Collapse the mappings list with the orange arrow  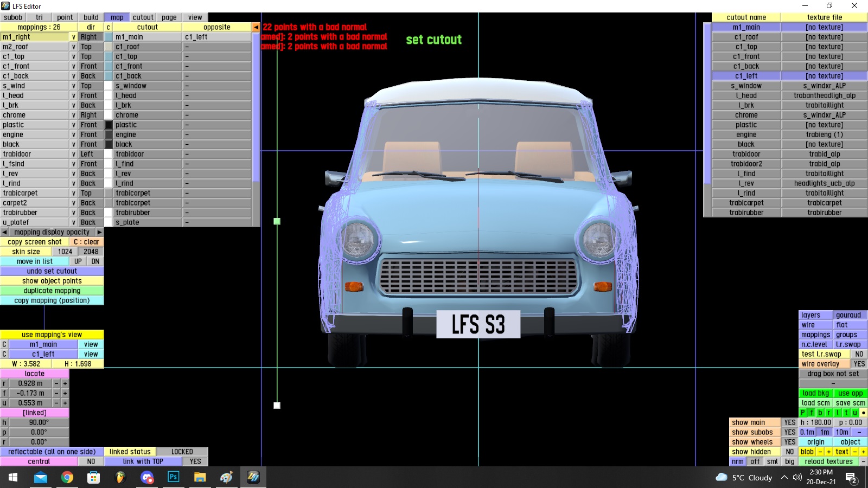point(256,27)
